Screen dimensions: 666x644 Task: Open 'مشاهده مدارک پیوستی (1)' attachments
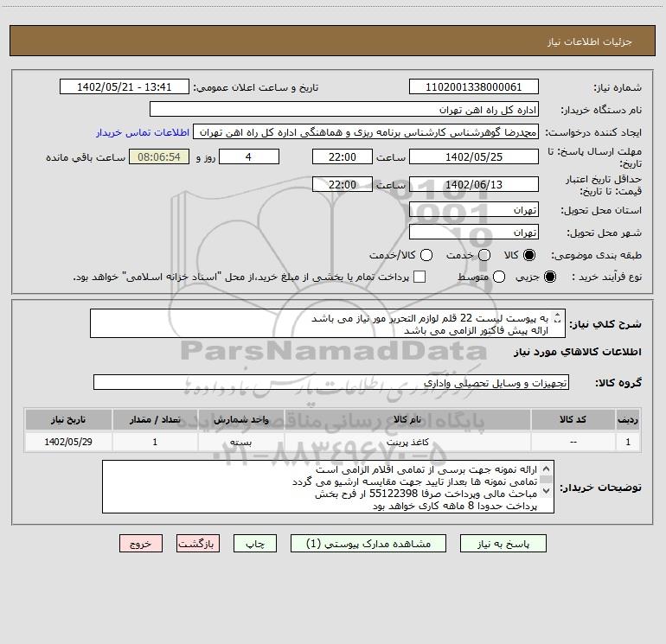point(368,544)
